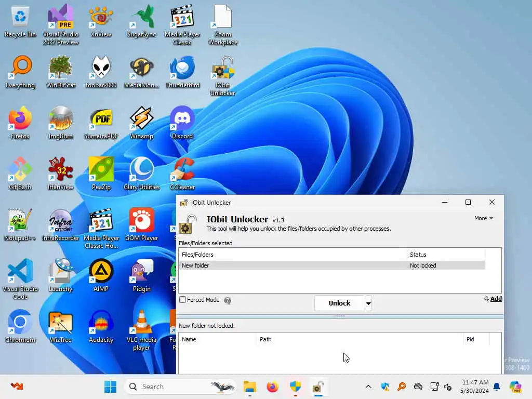The height and width of the screenshot is (399, 532).
Task: Click the Path column header
Action: [360, 339]
